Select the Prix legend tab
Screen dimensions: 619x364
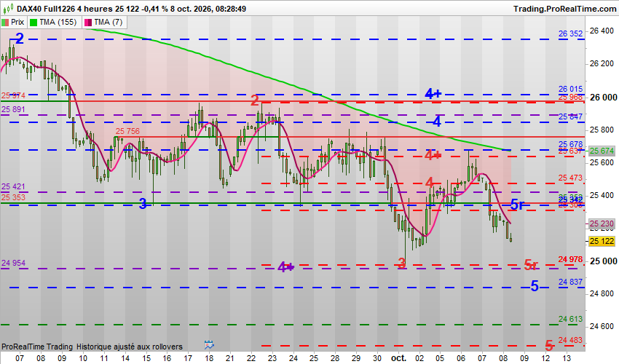click(13, 22)
